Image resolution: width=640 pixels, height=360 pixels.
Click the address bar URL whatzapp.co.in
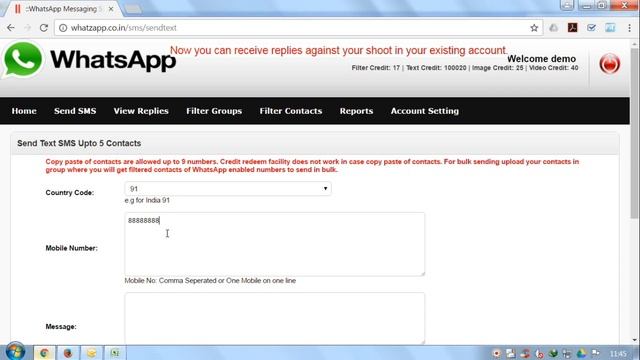[x=124, y=28]
